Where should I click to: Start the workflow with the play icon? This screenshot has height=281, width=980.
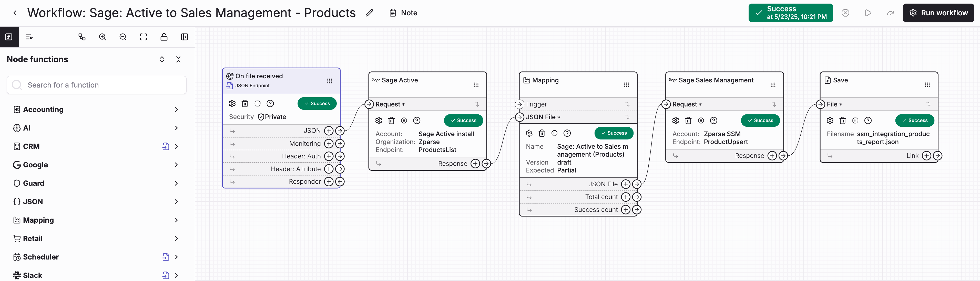[868, 13]
